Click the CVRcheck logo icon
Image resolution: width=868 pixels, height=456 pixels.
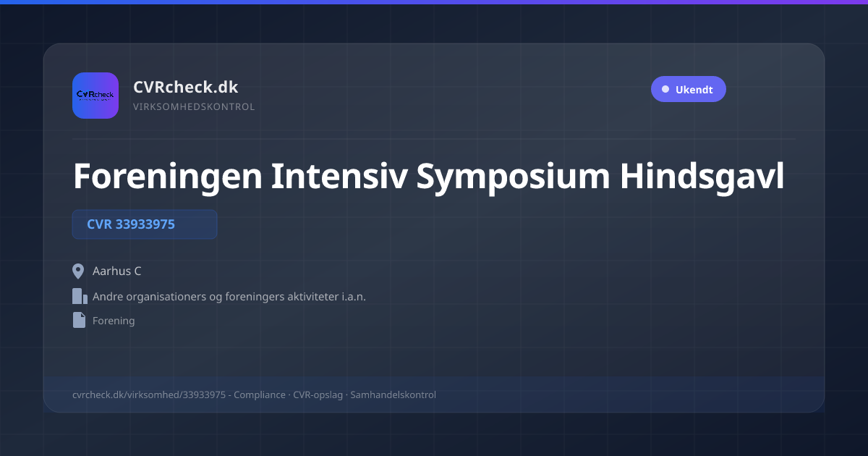point(95,96)
